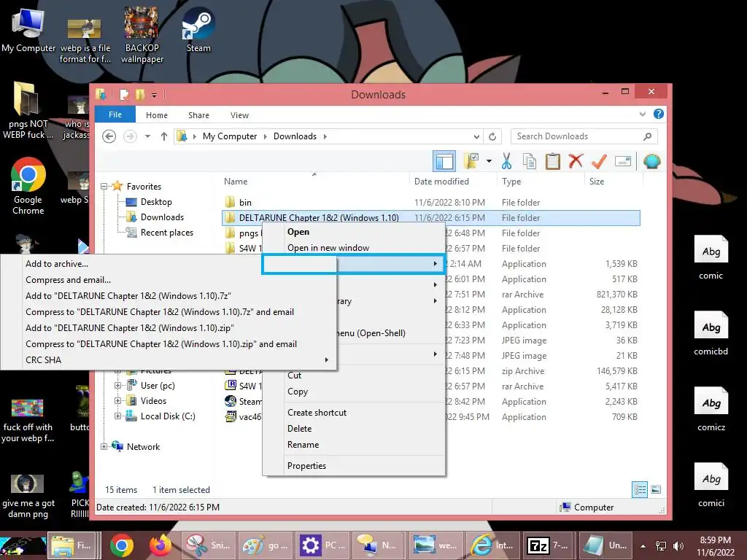Click taskbar clock showing 8:59 PM

coord(716,546)
